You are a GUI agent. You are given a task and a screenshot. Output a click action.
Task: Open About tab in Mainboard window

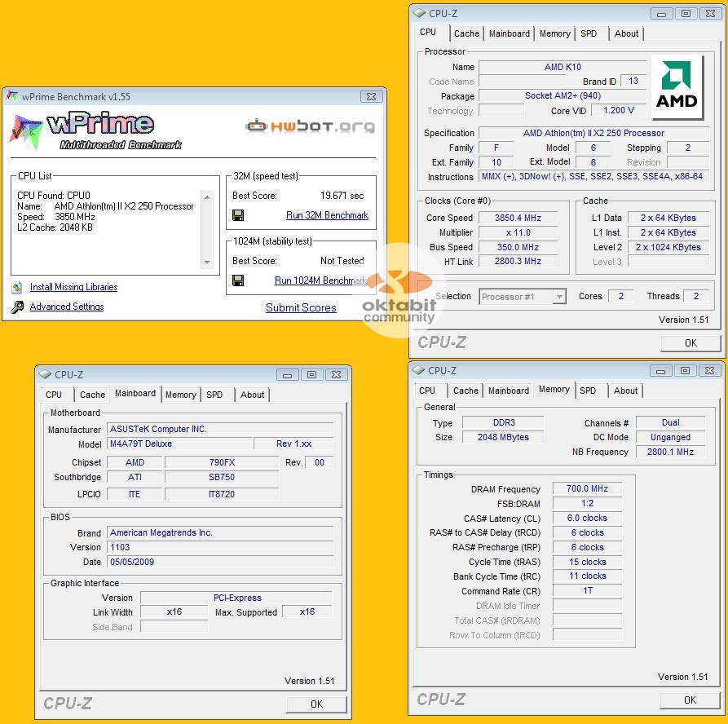(x=252, y=395)
